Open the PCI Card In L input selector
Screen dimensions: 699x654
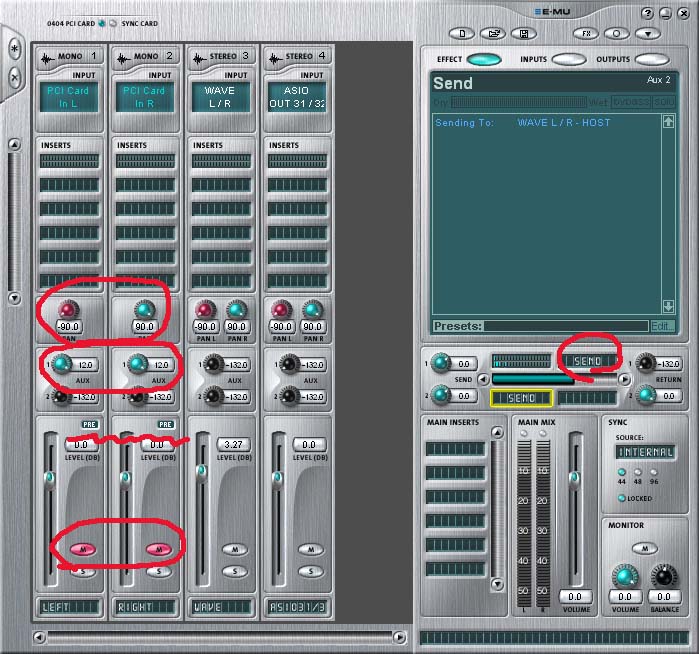pyautogui.click(x=68, y=96)
